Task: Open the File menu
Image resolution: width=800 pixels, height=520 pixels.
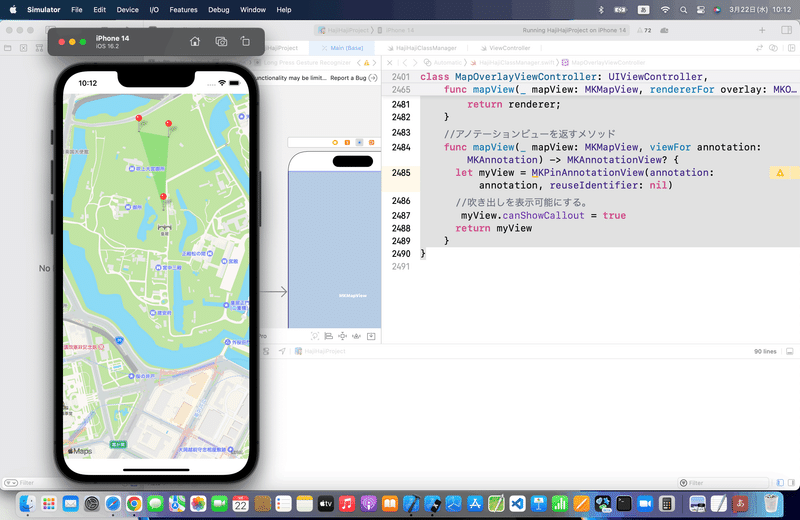Action: [77, 10]
